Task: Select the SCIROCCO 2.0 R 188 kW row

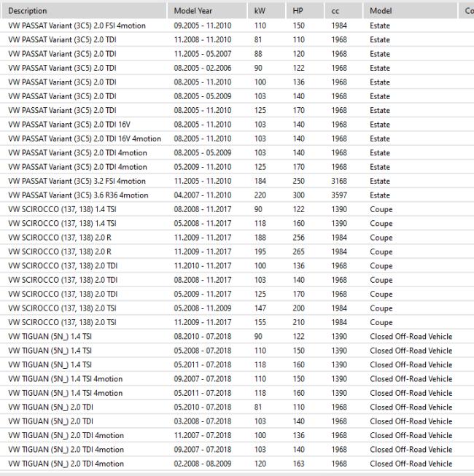Action: 237,238
